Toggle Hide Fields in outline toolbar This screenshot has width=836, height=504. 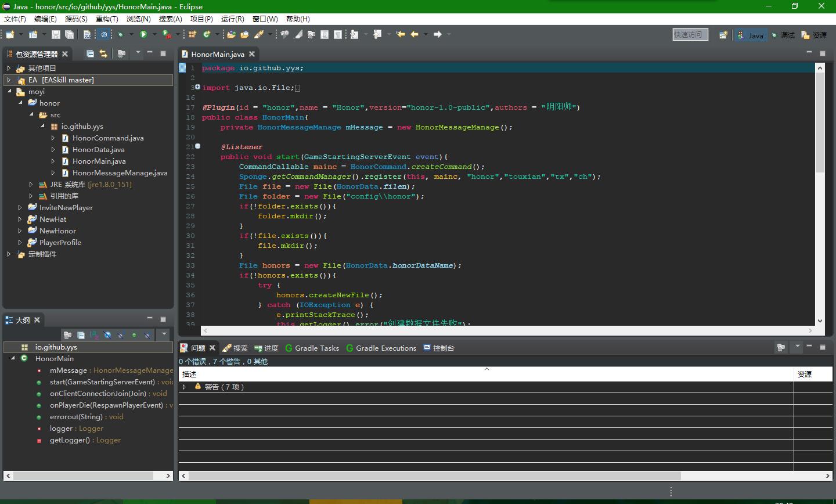tap(107, 335)
